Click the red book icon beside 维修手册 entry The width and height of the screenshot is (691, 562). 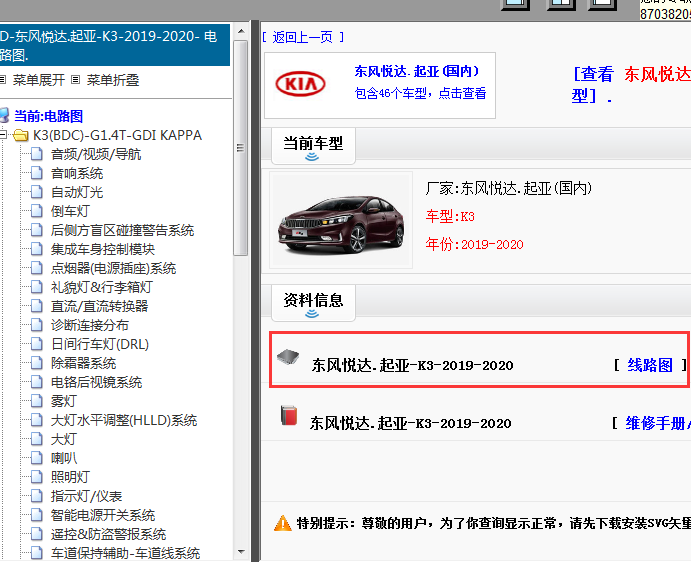point(289,416)
